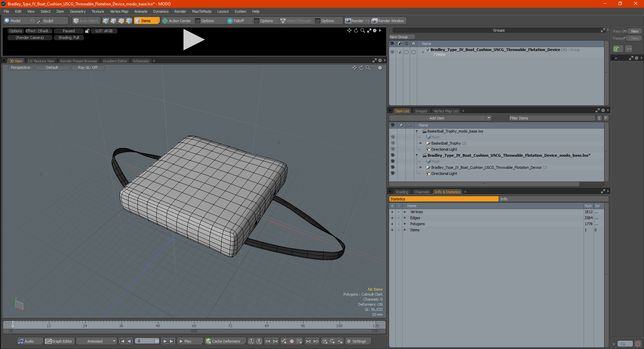Click the Play button on the timeline
This screenshot has height=349, width=644.
[190, 341]
